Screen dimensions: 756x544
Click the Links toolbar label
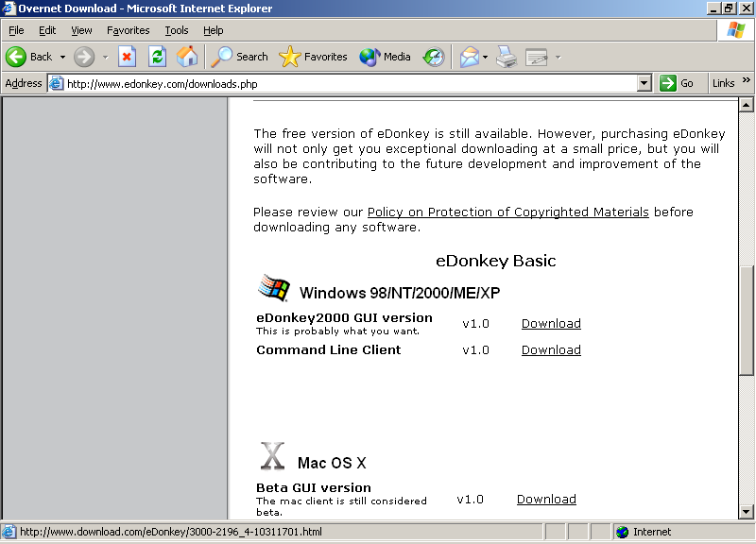pos(723,83)
